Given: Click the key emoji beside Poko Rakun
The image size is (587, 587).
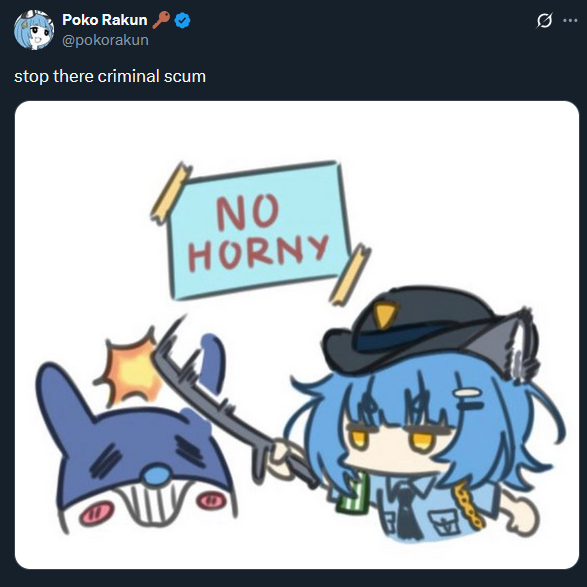Looking at the screenshot, I should point(161,20).
